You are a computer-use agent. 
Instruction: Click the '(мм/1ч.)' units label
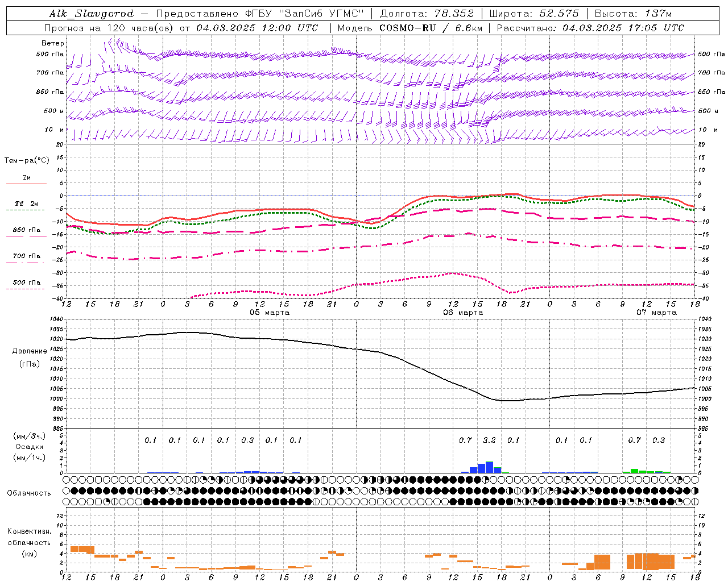point(30,458)
